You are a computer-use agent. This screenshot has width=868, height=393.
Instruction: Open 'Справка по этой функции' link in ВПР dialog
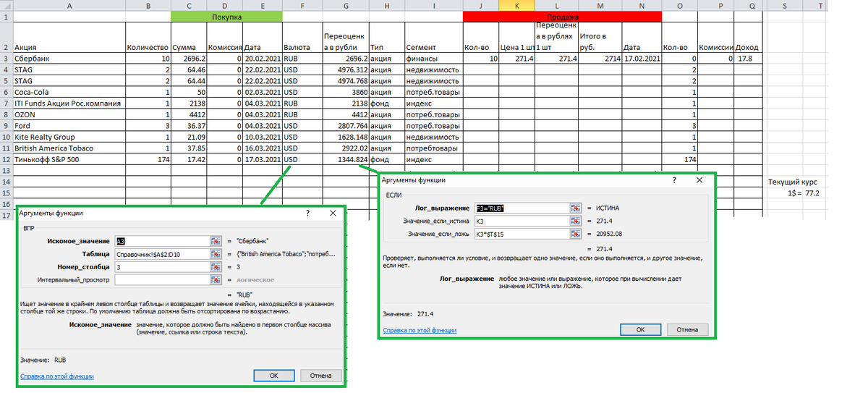(57, 376)
